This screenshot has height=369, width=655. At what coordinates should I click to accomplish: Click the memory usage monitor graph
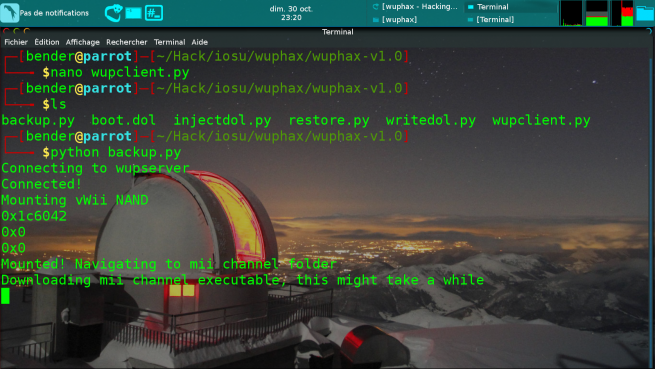(x=597, y=13)
